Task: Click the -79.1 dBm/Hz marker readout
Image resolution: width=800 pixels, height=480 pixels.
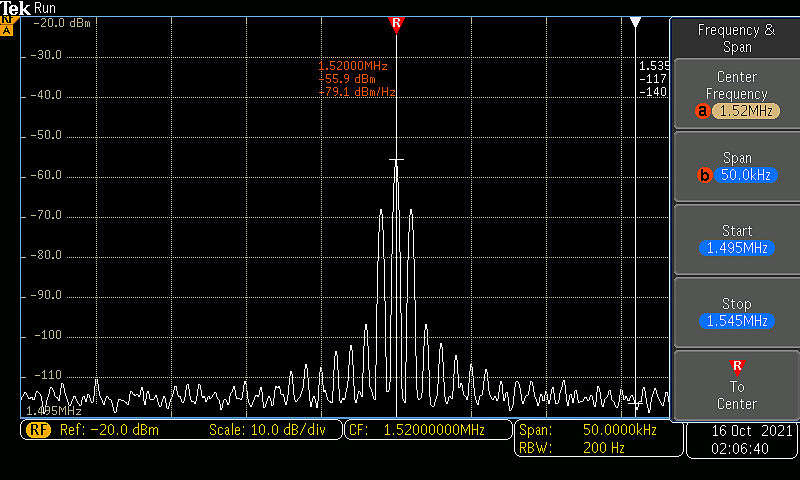Action: [x=357, y=92]
